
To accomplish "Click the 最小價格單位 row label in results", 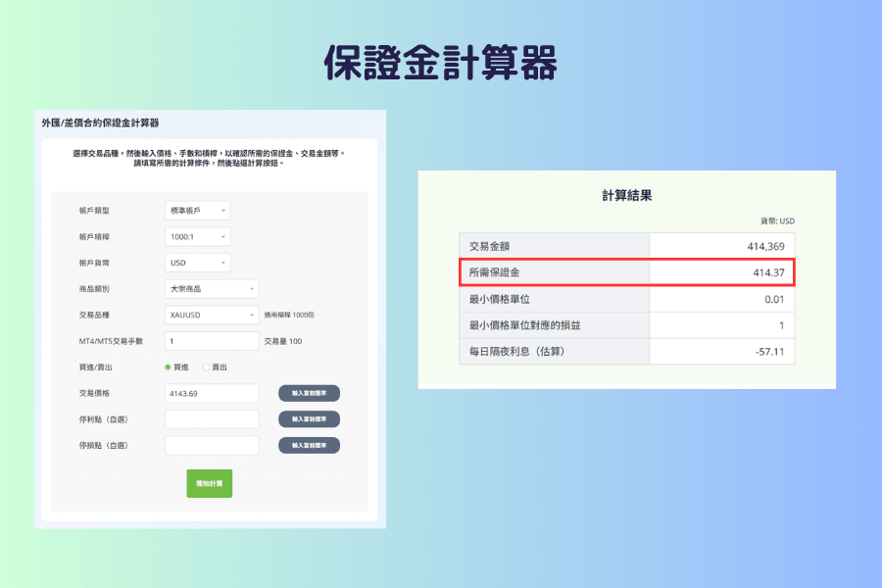I will point(499,299).
